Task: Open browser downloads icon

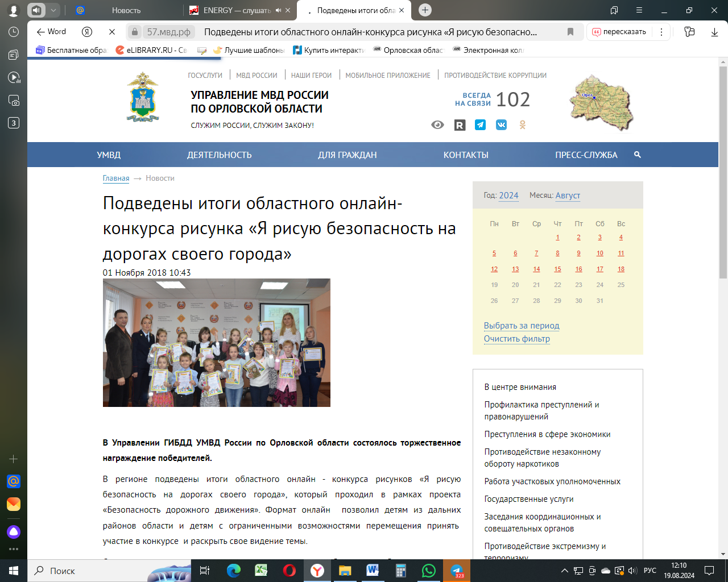Action: coord(714,32)
